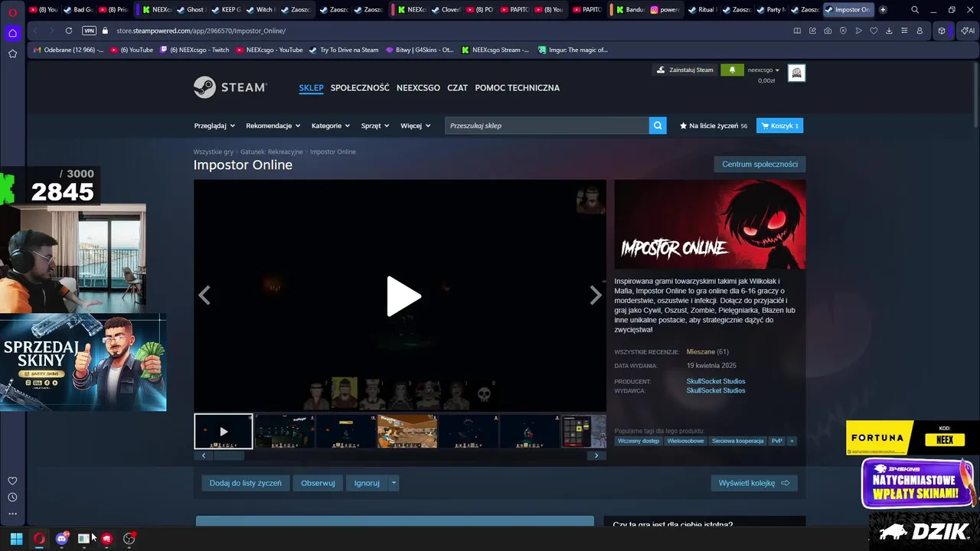Click the Mieszane reviews summary
The height and width of the screenshot is (551, 980).
pyautogui.click(x=701, y=351)
